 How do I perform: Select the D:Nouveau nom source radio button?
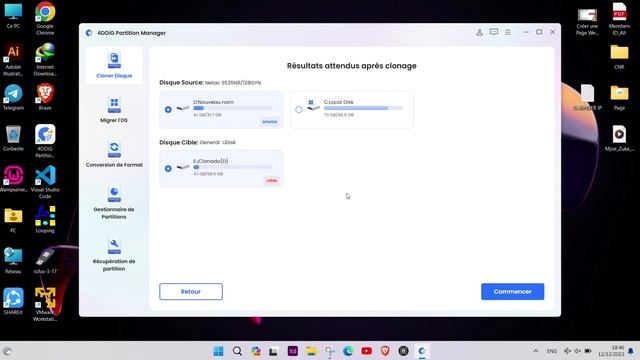tap(168, 109)
